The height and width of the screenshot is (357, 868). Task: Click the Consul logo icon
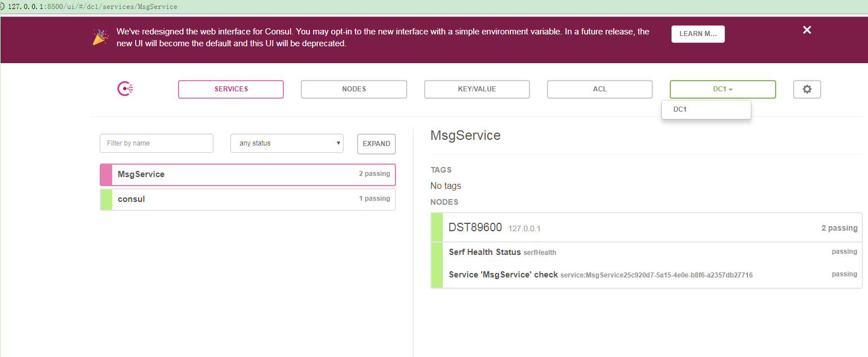tap(125, 89)
